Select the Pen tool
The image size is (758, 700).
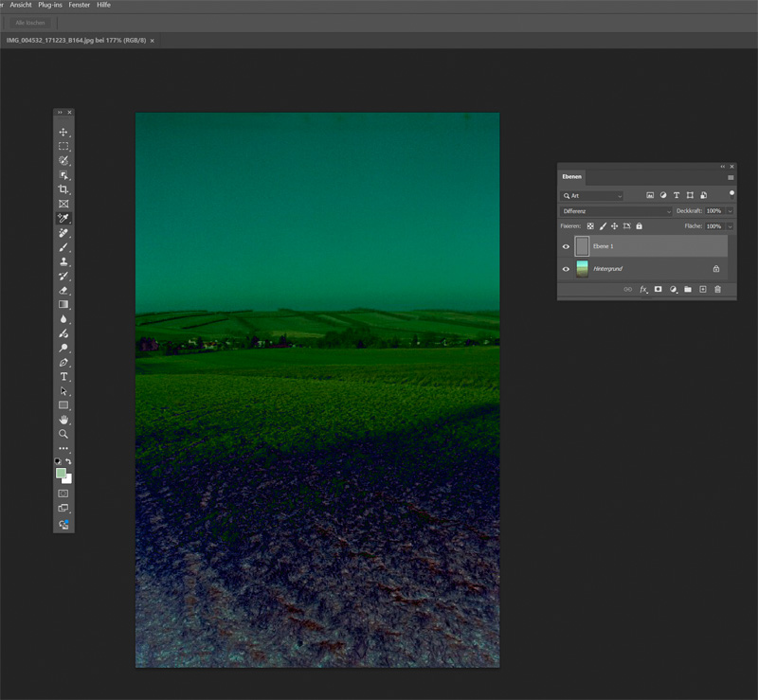[x=63, y=363]
